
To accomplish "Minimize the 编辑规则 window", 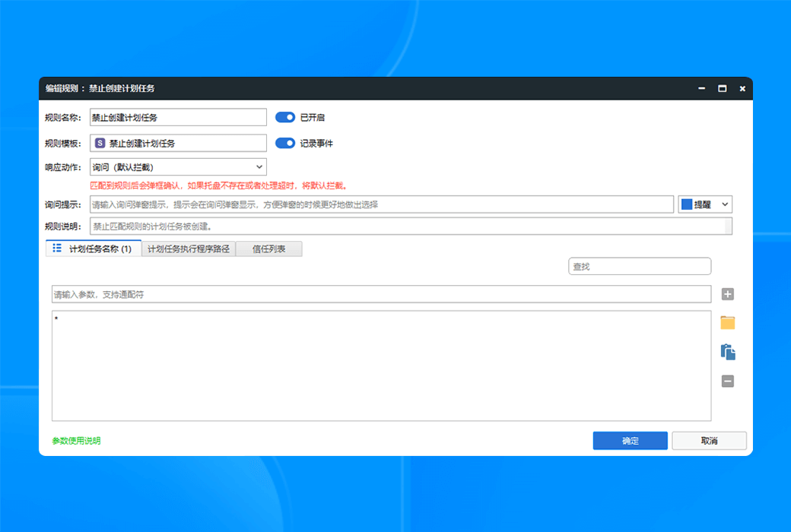I will tap(701, 88).
